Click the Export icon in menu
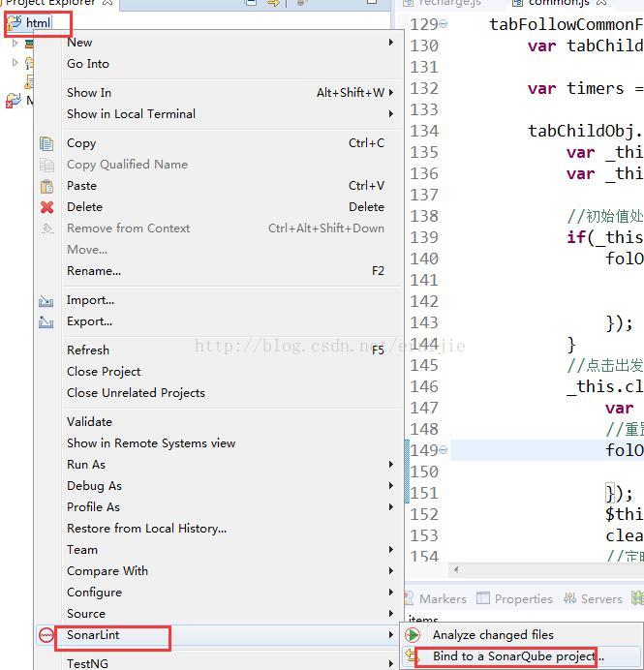644x670 pixels. [46, 322]
